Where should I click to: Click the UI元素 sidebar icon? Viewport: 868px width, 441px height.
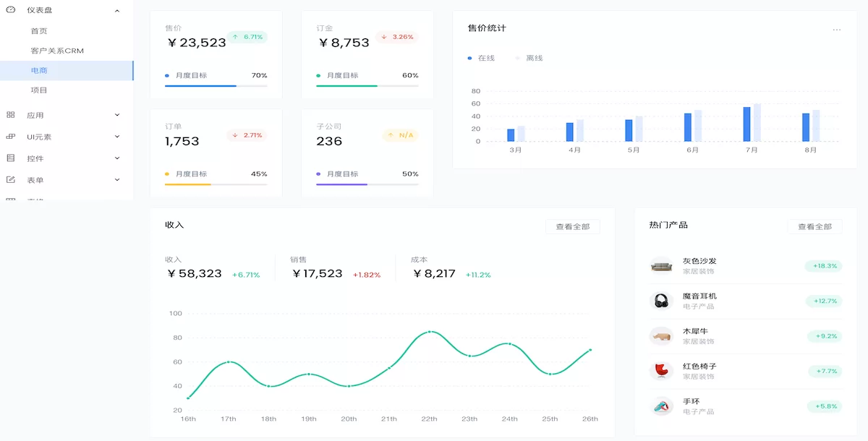[x=10, y=136]
